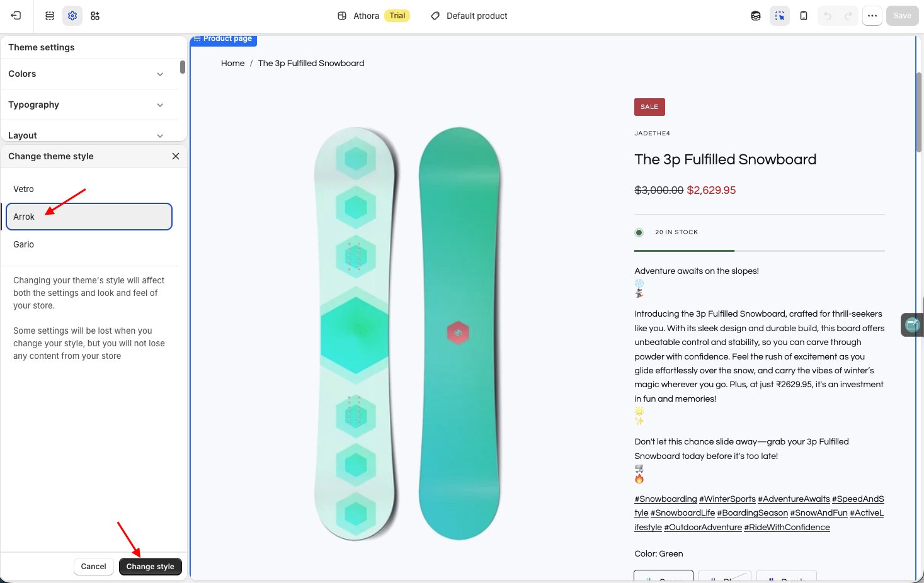Expand the Typography settings section
This screenshot has width=924, height=583.
point(89,105)
